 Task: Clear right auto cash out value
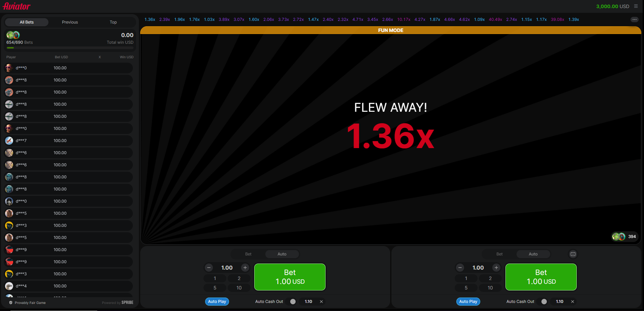tap(572, 302)
